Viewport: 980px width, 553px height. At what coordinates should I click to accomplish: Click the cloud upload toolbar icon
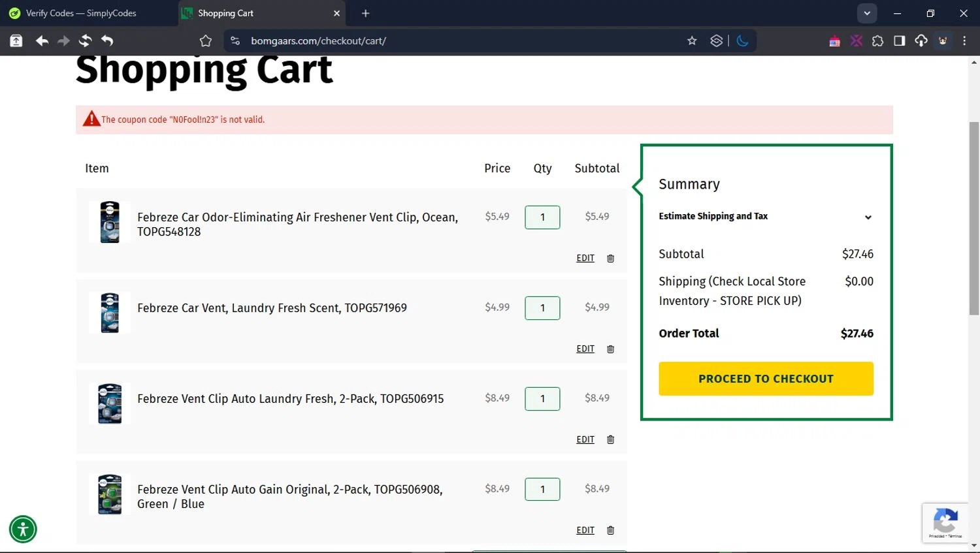(x=921, y=40)
